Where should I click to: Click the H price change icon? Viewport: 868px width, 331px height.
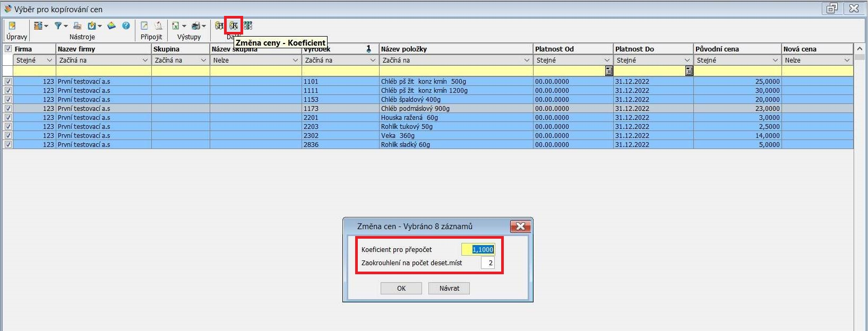(219, 25)
